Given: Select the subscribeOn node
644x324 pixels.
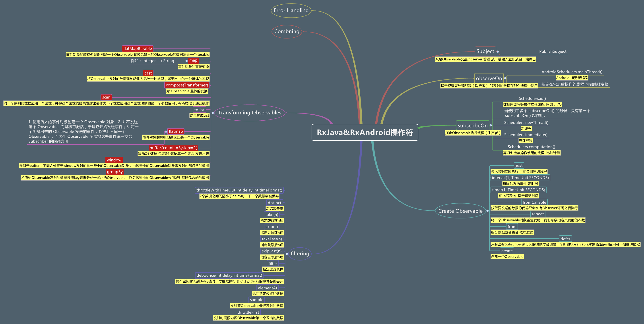Looking at the screenshot, I should 473,125.
